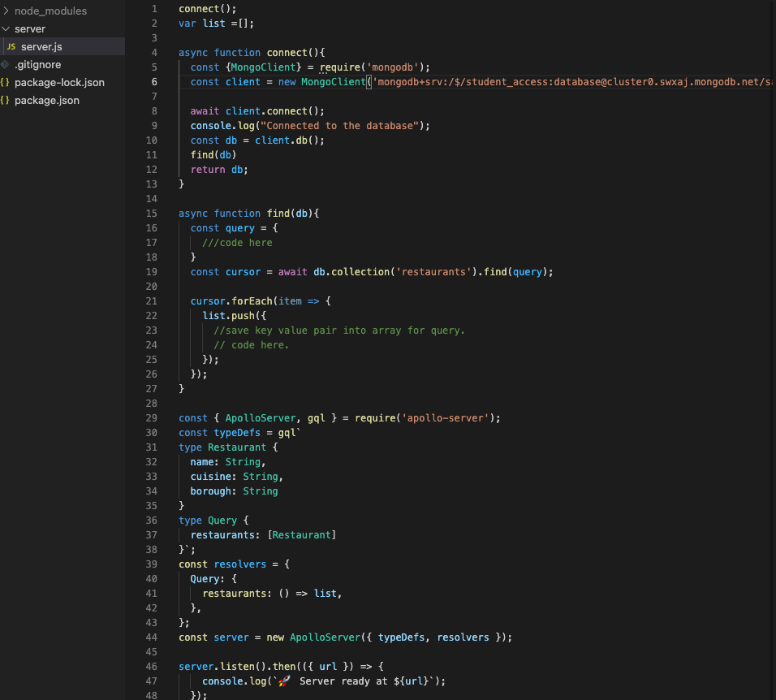Click line number 44
Screen dimensions: 776x700
(x=151, y=637)
